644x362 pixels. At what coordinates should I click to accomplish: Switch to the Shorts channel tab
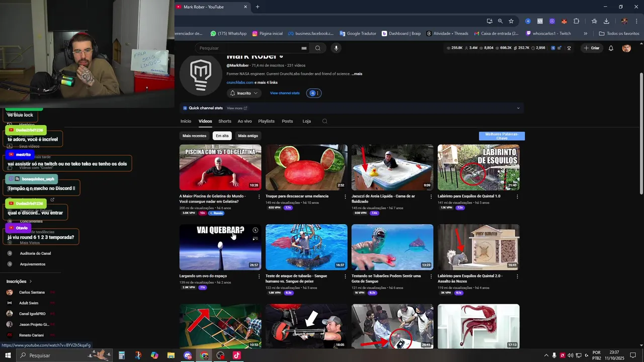click(x=225, y=121)
